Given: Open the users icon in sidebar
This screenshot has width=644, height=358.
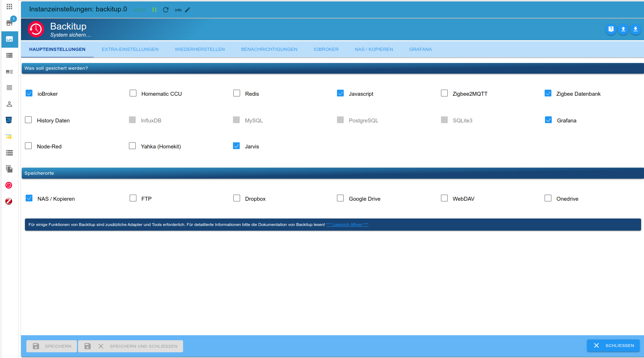Looking at the screenshot, I should [x=9, y=104].
